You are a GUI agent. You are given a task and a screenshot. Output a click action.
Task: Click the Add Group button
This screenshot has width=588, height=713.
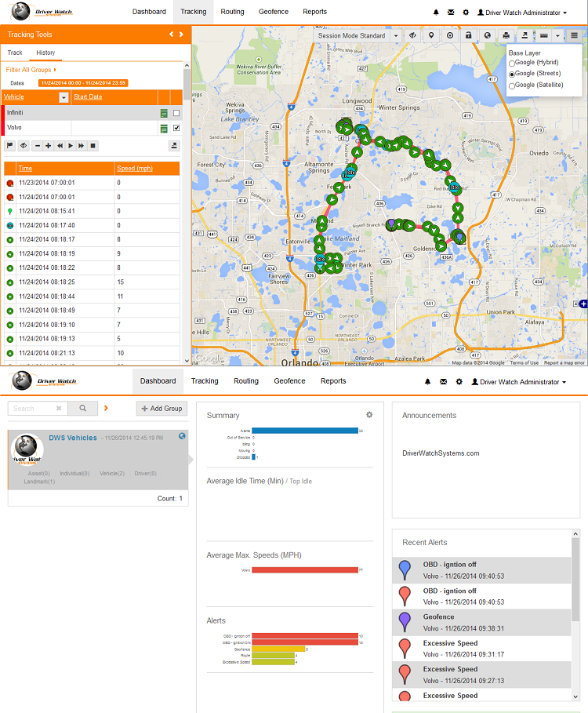coord(162,409)
